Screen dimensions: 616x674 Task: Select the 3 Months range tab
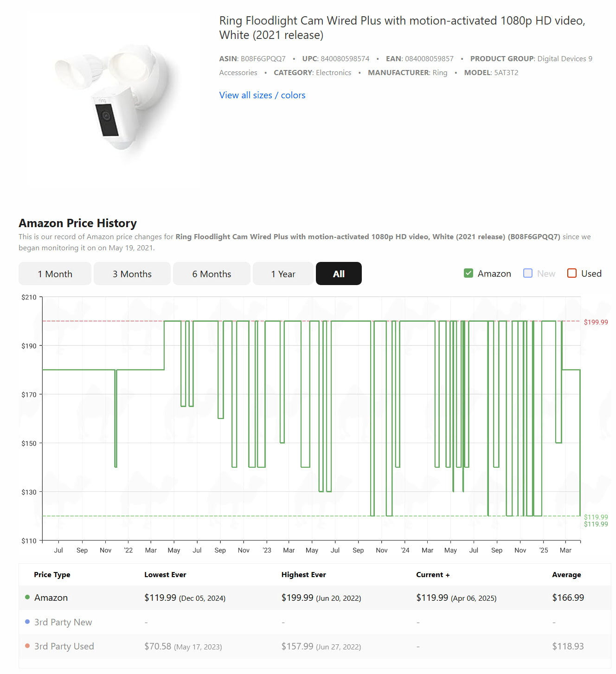(x=132, y=273)
